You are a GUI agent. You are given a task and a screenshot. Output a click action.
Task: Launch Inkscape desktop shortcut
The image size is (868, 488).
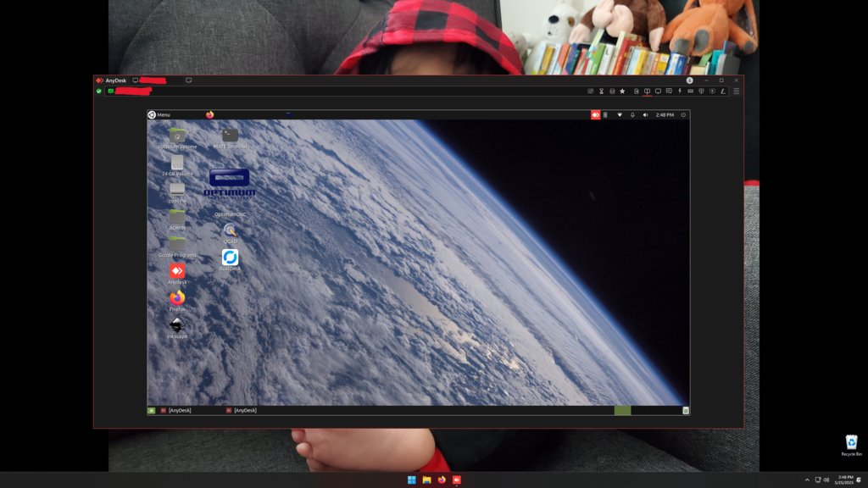(177, 328)
